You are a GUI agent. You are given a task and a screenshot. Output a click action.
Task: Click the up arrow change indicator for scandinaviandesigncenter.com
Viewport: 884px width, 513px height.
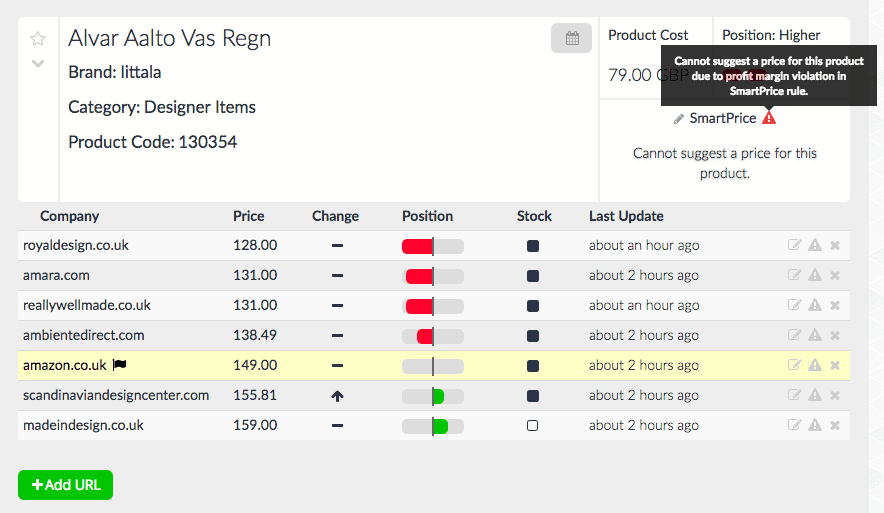pyautogui.click(x=337, y=396)
